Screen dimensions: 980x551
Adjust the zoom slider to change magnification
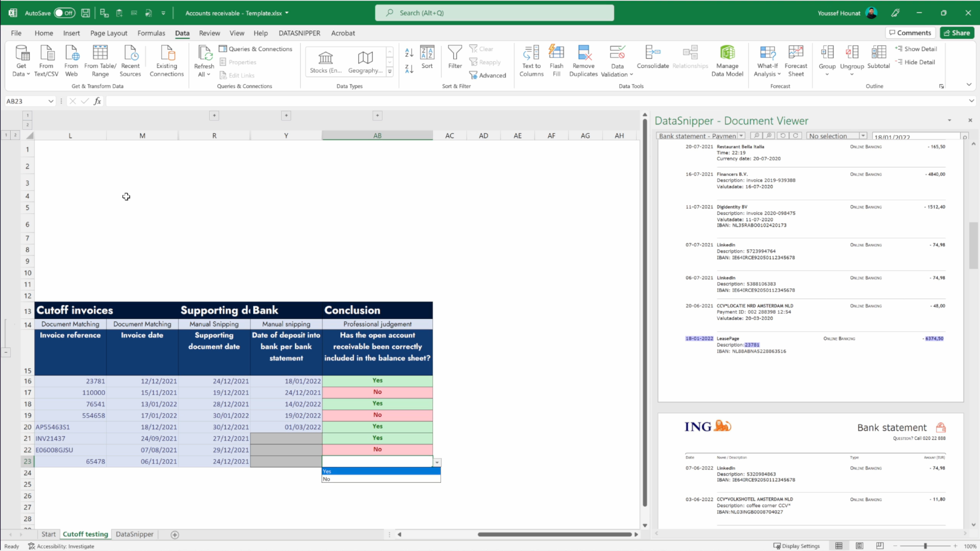coord(925,546)
